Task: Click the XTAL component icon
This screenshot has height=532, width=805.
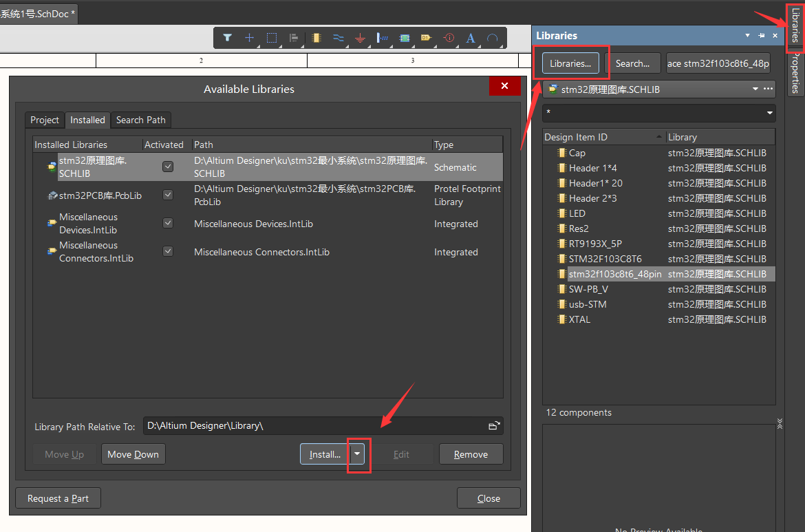Action: [x=561, y=319]
